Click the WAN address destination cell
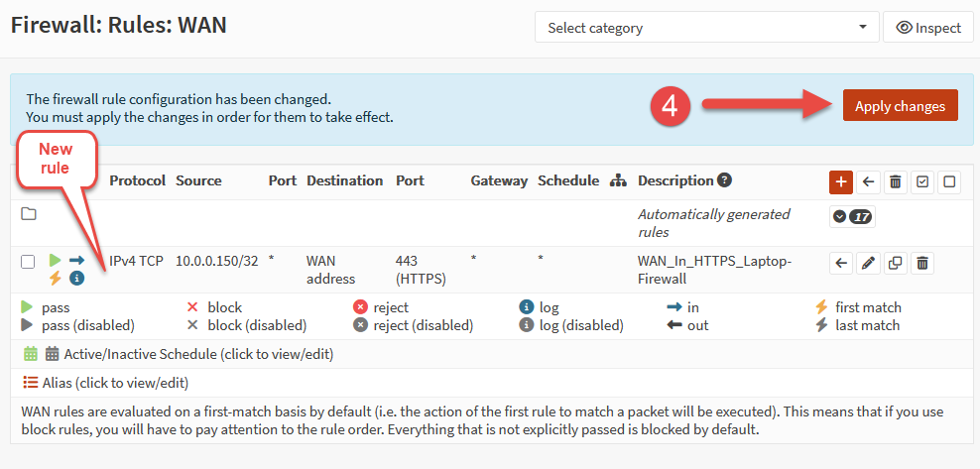Image resolution: width=980 pixels, height=469 pixels. [x=330, y=270]
